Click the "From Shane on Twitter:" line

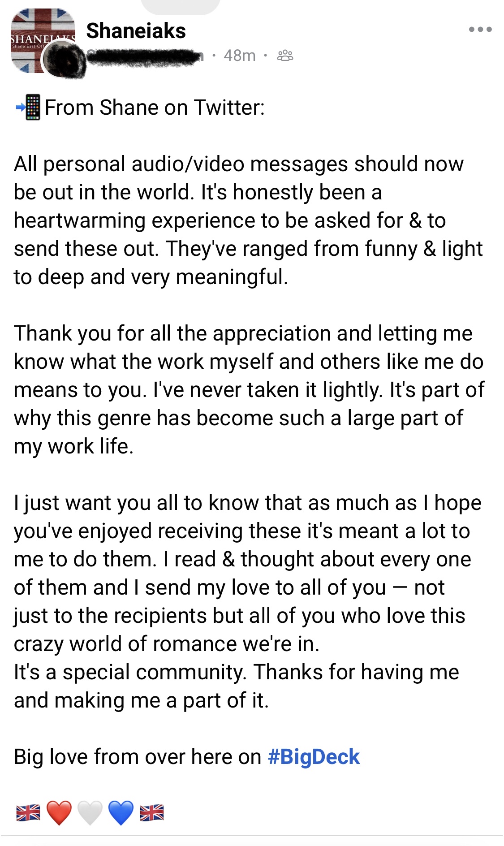click(x=155, y=108)
